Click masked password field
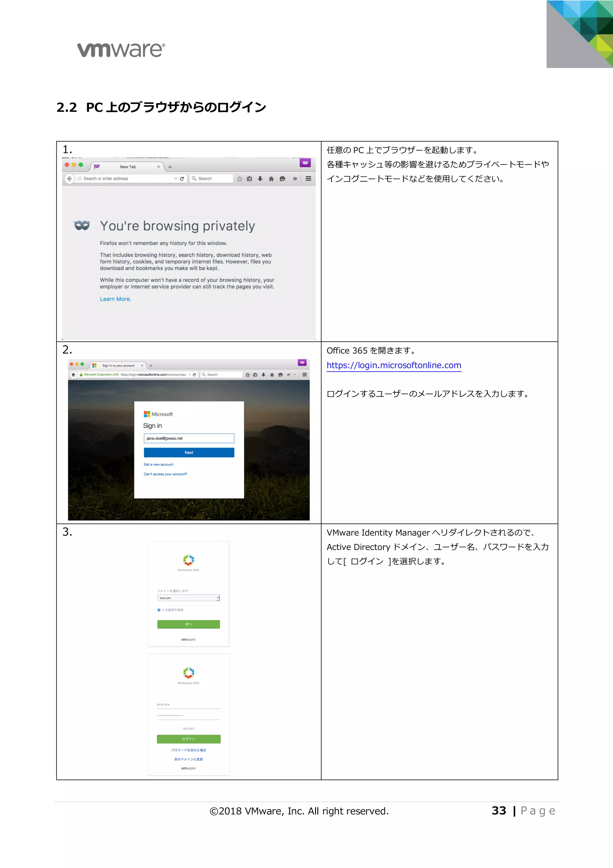 click(x=189, y=716)
